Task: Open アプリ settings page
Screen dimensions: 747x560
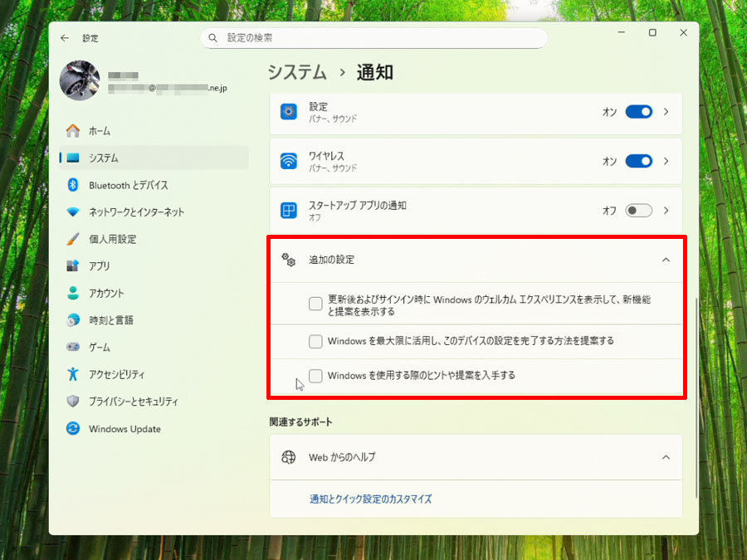Action: pyautogui.click(x=154, y=265)
